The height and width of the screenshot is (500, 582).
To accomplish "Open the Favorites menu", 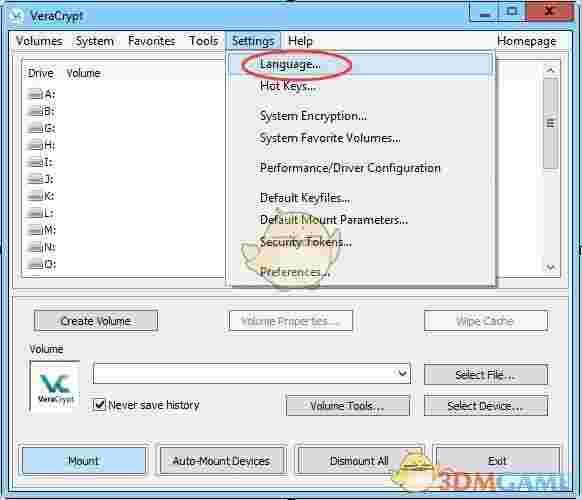I will [151, 41].
